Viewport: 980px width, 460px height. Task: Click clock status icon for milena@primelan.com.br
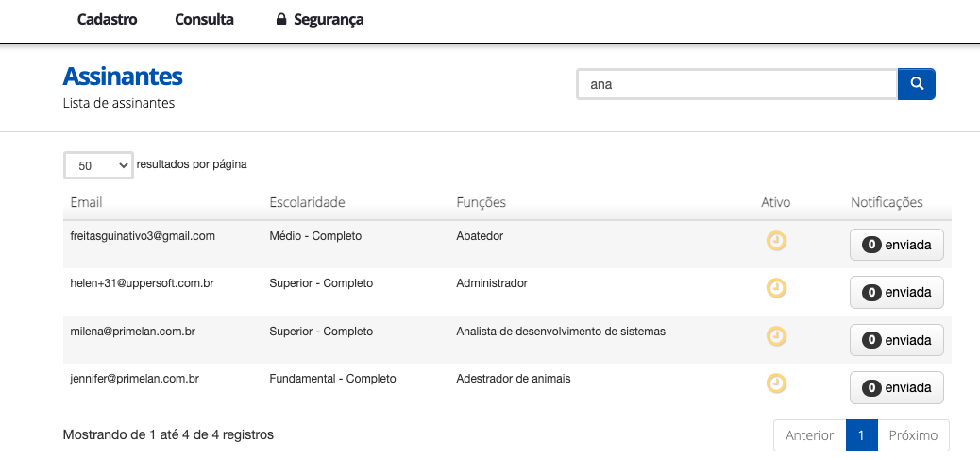coord(776,336)
